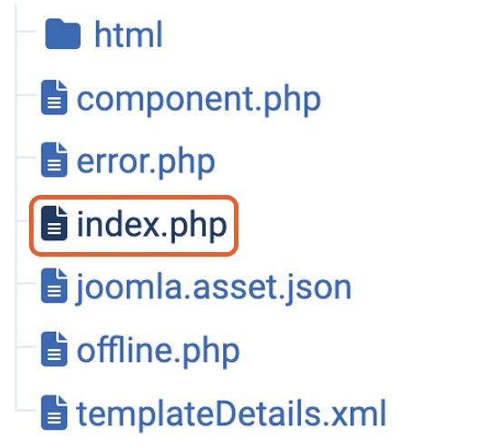
Task: Click the corner connector before templateDetails.xml
Action: tap(26, 410)
